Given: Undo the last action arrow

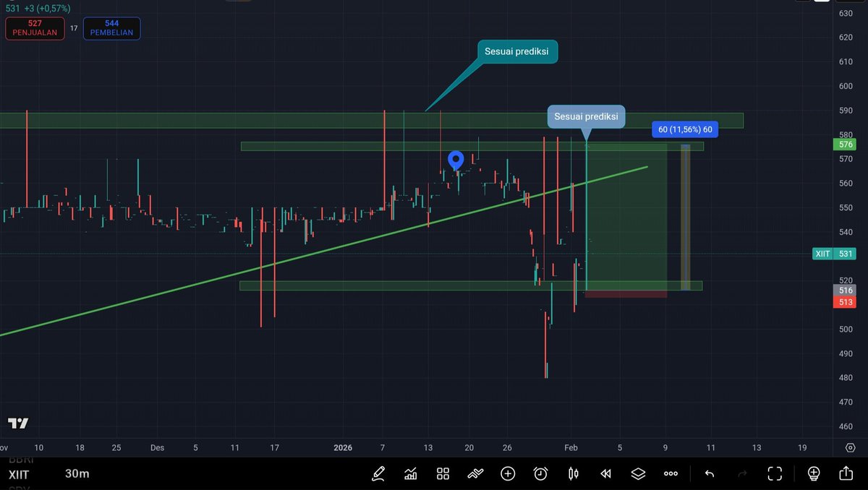Looking at the screenshot, I should pos(710,474).
